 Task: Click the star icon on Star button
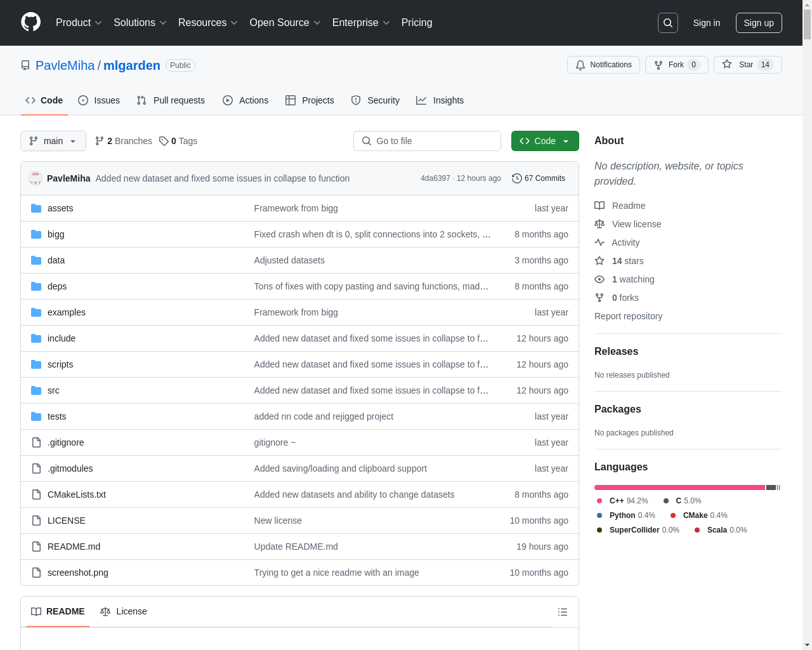tap(727, 65)
